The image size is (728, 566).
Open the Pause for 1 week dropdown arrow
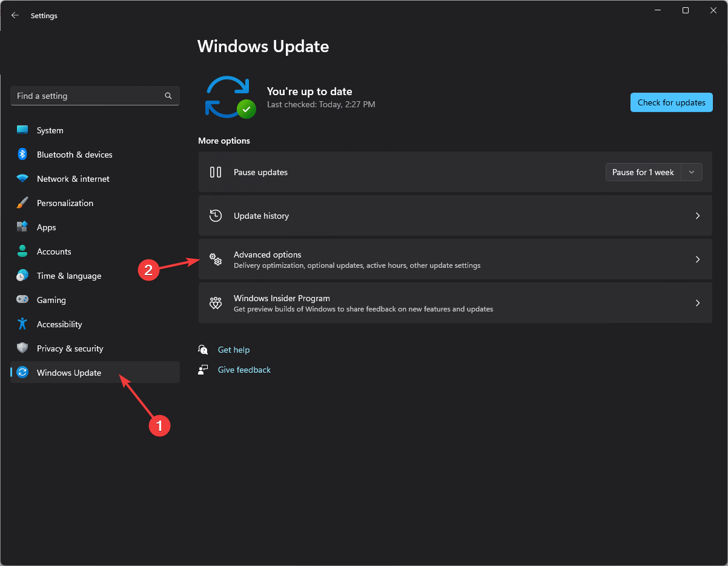[x=691, y=171]
